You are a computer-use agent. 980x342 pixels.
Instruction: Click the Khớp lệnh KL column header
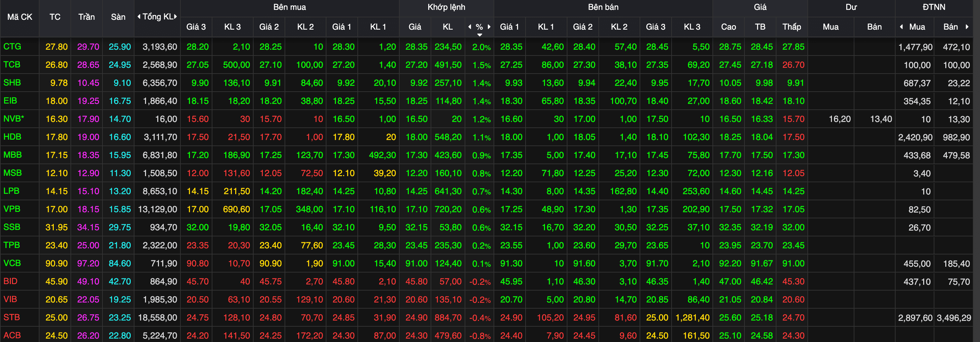(x=447, y=27)
